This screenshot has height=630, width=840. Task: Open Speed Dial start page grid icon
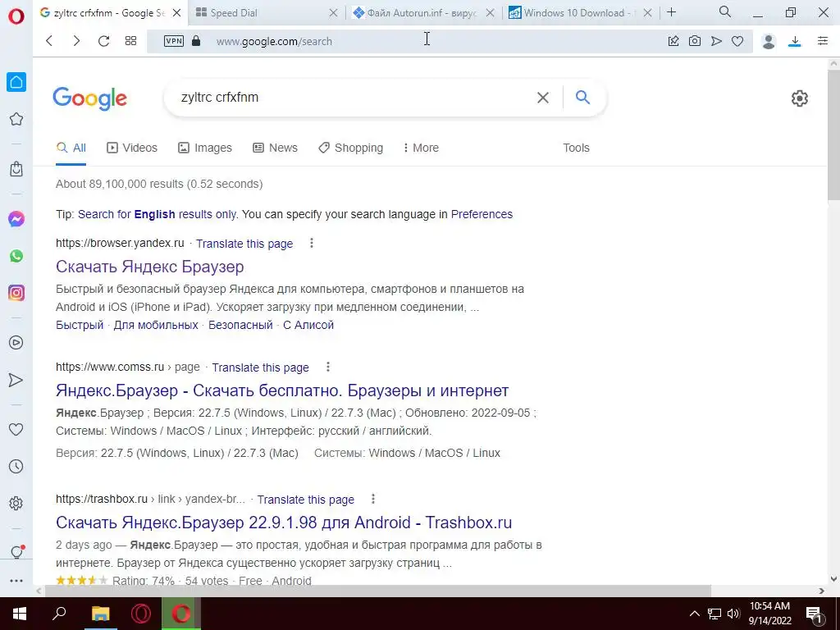click(x=130, y=41)
